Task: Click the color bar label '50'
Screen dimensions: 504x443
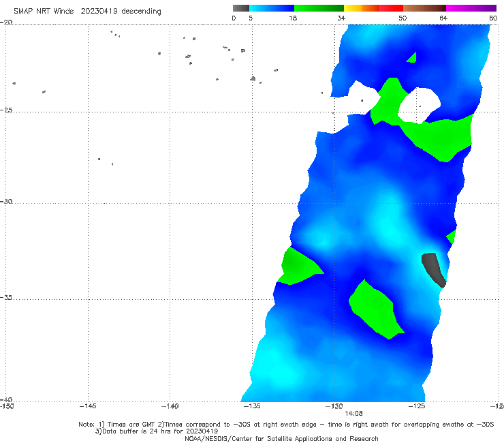Action: click(x=403, y=18)
